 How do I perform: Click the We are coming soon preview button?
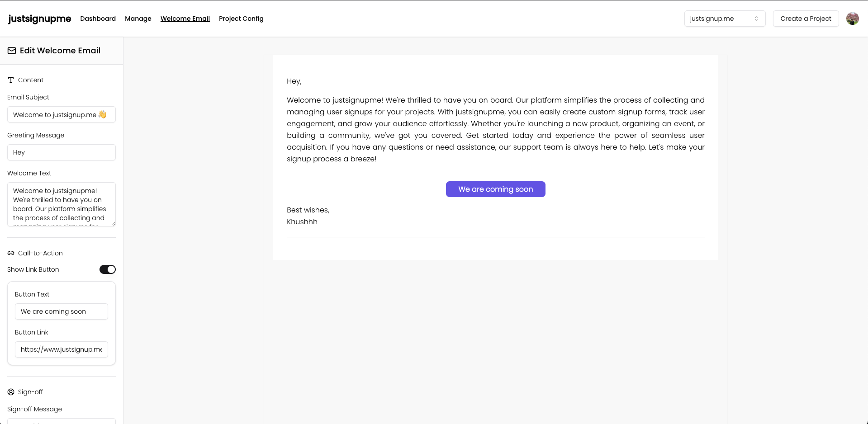496,189
